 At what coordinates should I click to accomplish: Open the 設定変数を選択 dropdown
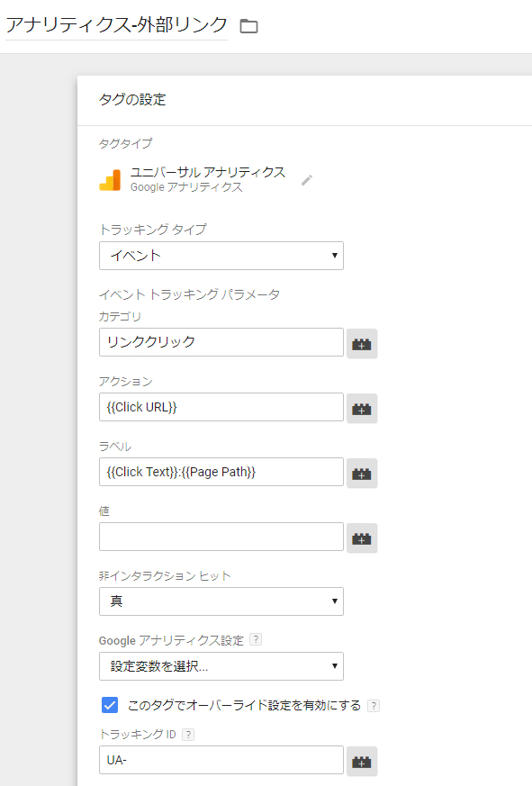221,666
